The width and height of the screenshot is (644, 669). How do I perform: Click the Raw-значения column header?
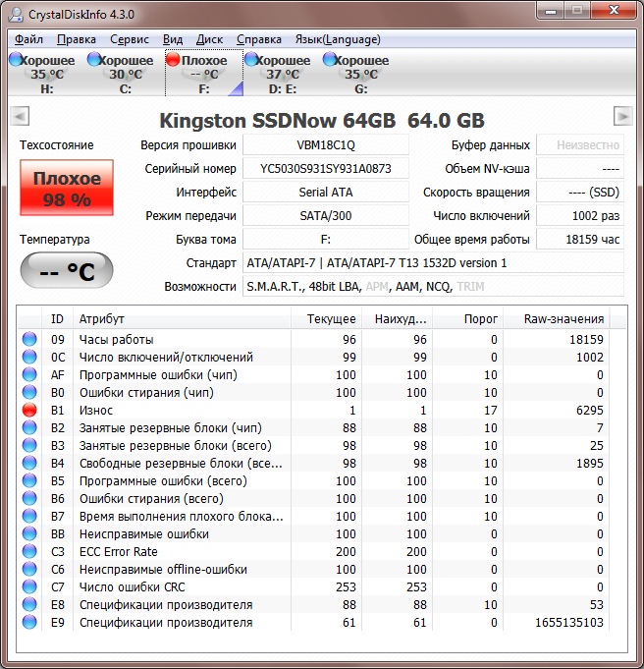(x=563, y=319)
